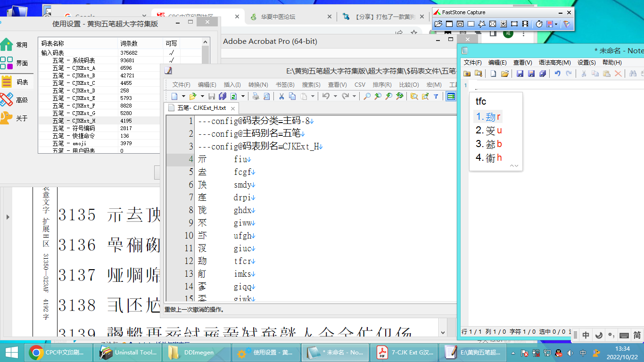Click the EmEditor print icon
The width and height of the screenshot is (644, 362).
(256, 96)
